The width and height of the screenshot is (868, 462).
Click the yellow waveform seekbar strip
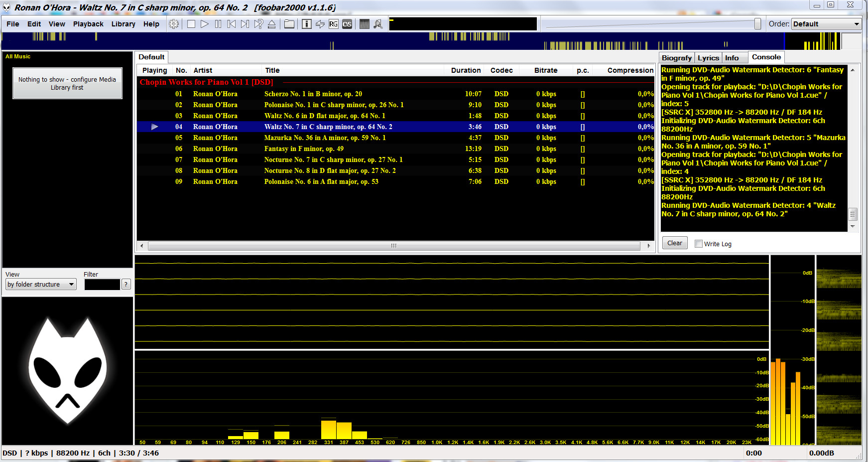(x=421, y=41)
